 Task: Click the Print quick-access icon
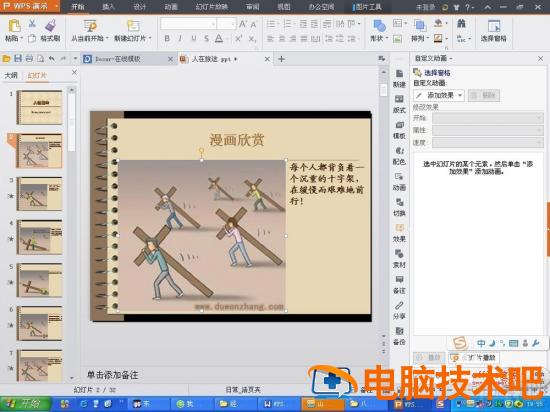[29, 59]
